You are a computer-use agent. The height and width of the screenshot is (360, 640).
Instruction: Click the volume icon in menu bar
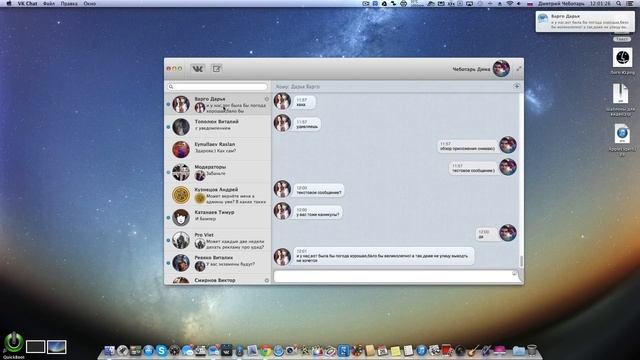[x=519, y=3]
